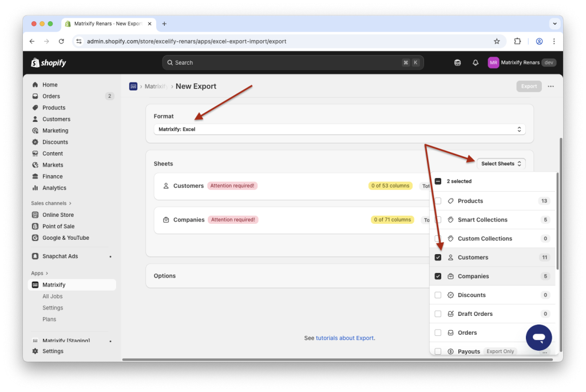Click the notifications bell icon
Viewport: 586px width, 392px height.
pos(475,63)
